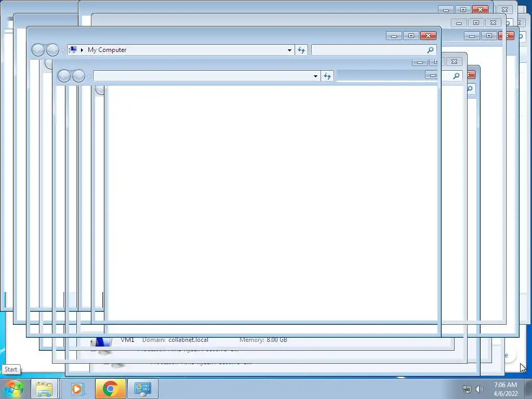This screenshot has height=399, width=532.
Task: Click the Show desktop strip
Action: (x=528, y=389)
